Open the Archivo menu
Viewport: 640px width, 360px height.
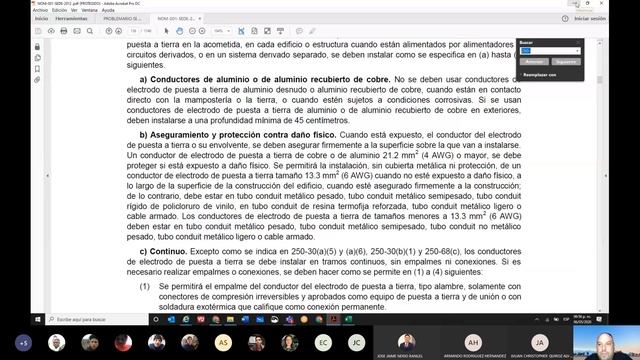click(40, 10)
